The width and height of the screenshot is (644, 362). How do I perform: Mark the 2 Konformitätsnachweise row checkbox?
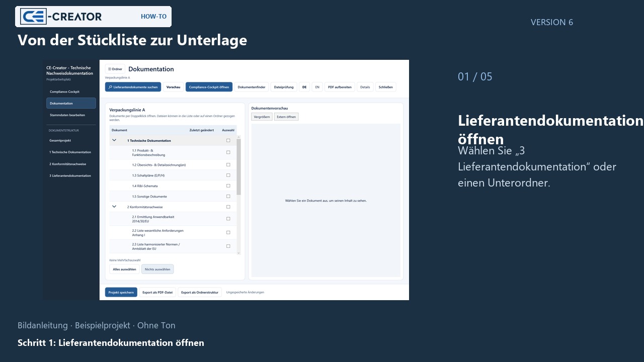coord(228,207)
